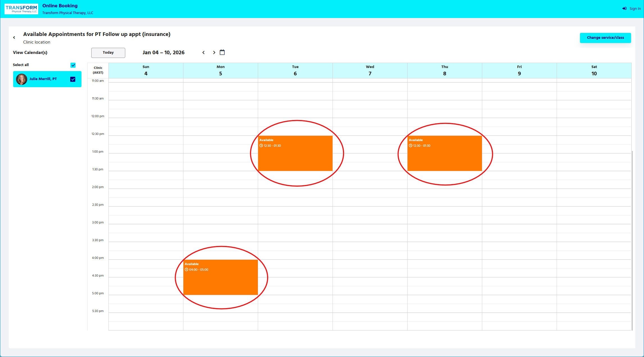Uncheck Julie Merrill, PT calendar checkbox
This screenshot has width=644, height=357.
[x=73, y=79]
